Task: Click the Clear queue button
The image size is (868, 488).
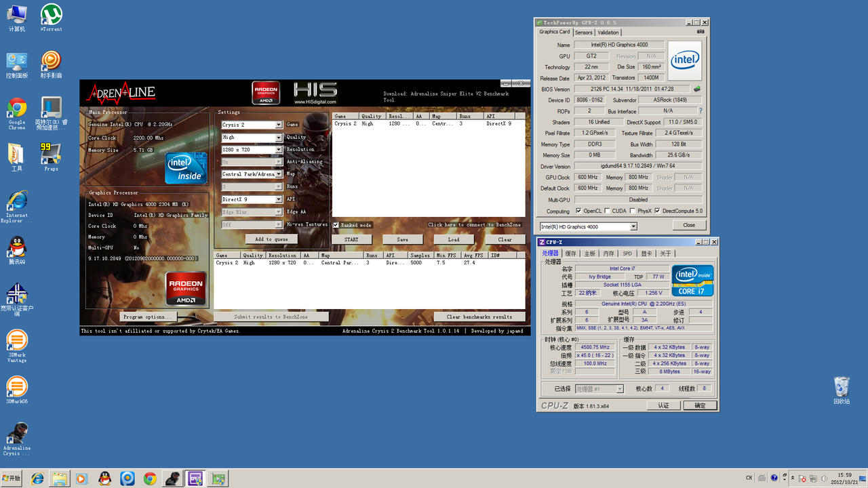Action: click(x=505, y=239)
